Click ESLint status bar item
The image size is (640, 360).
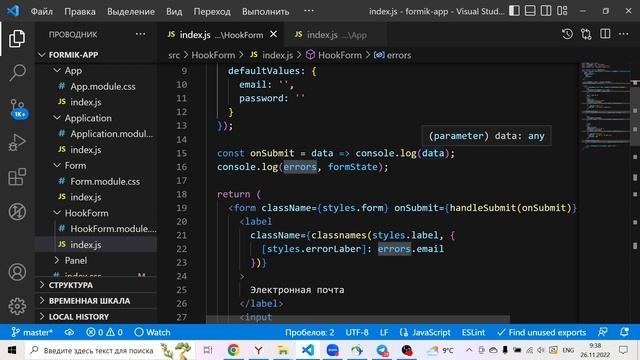pyautogui.click(x=473, y=332)
